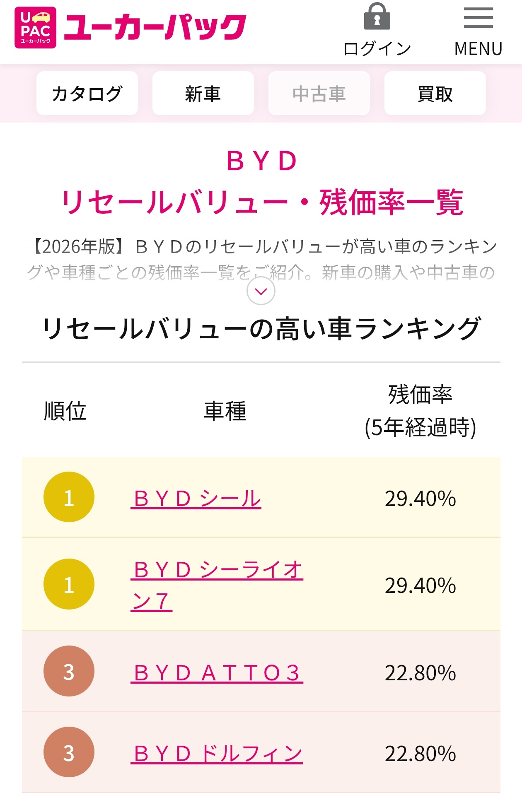Open the BYD ドルフィン link
The width and height of the screenshot is (522, 812).
pyautogui.click(x=217, y=753)
